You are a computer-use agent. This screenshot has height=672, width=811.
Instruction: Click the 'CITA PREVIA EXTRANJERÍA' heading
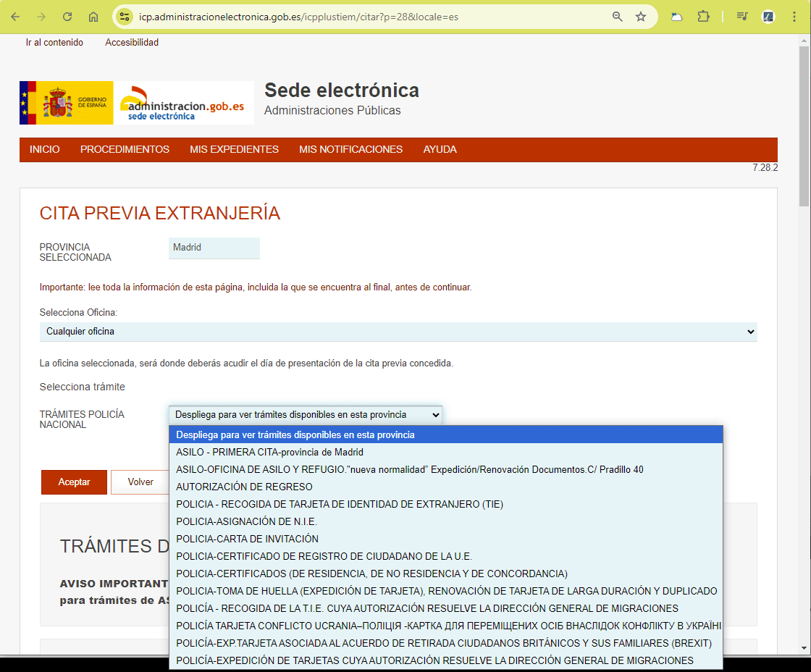pyautogui.click(x=160, y=213)
